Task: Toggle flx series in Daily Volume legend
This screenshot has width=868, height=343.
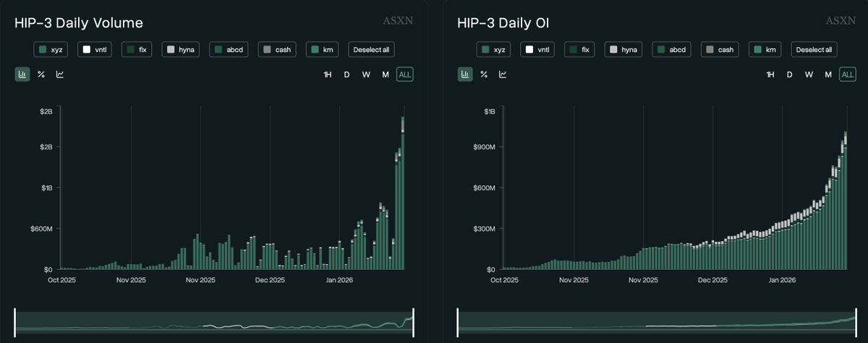Action: (x=137, y=50)
